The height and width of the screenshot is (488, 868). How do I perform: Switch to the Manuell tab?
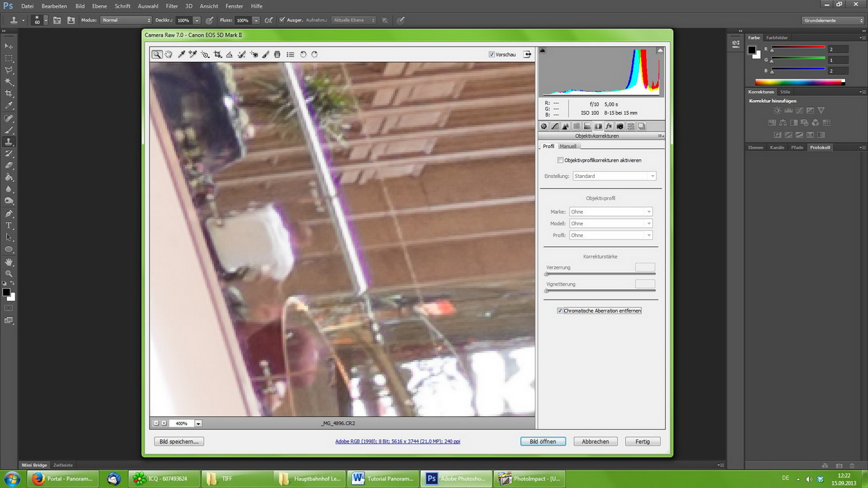(x=568, y=147)
